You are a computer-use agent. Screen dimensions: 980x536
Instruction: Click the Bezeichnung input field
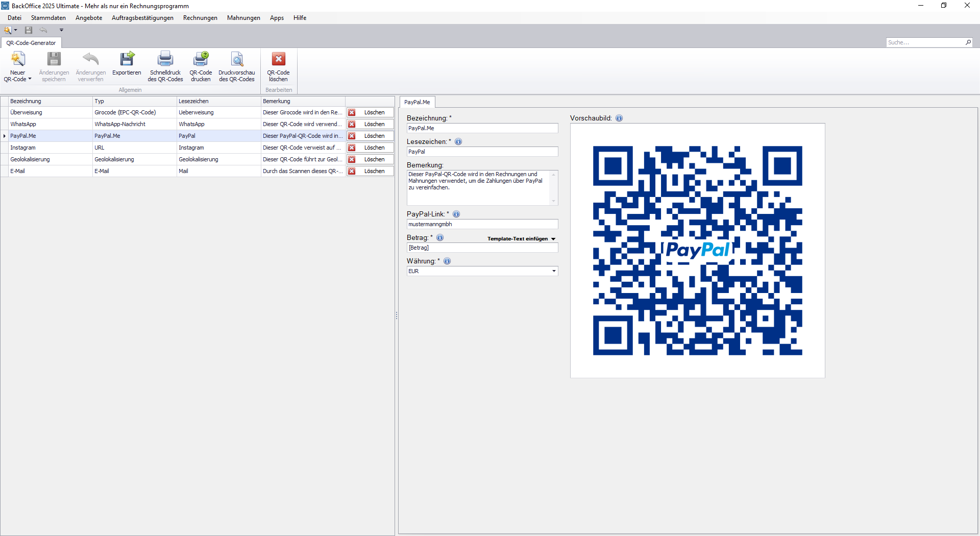(x=482, y=128)
